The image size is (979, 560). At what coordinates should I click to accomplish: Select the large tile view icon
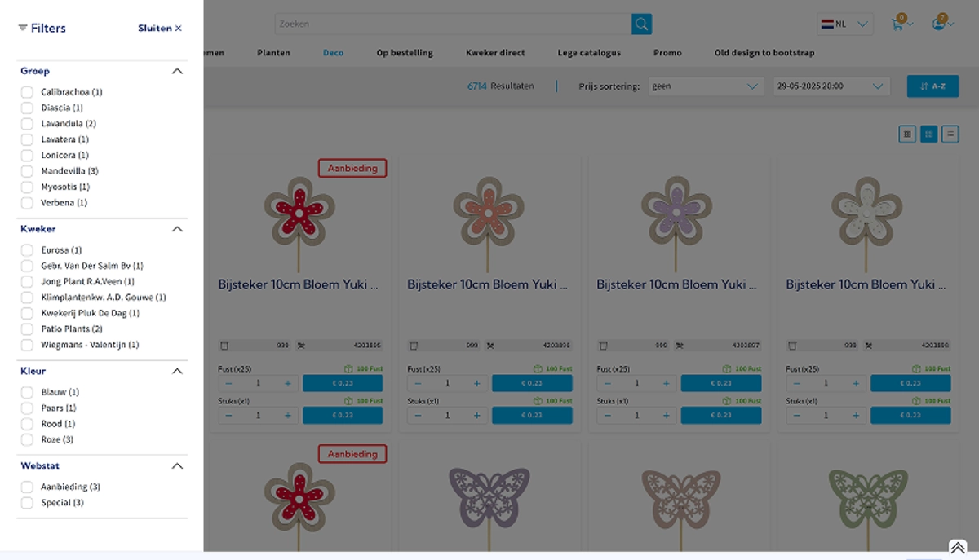(x=928, y=134)
